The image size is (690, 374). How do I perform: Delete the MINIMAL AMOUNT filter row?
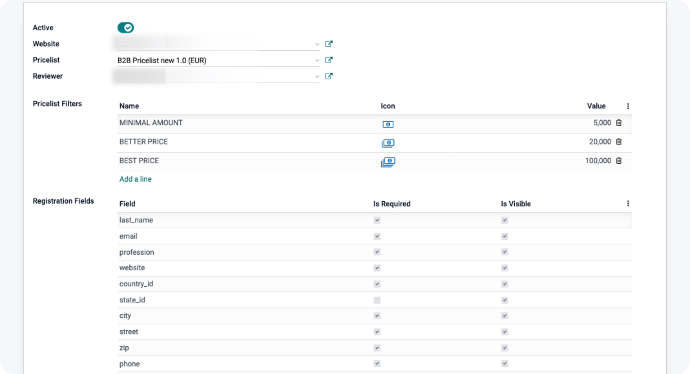pyautogui.click(x=619, y=123)
